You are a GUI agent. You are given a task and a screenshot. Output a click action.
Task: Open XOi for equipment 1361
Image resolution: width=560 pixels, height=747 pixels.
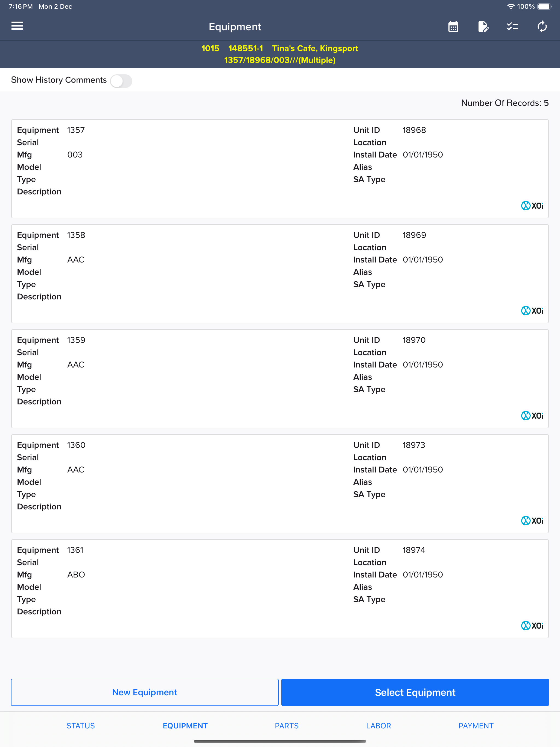point(532,626)
